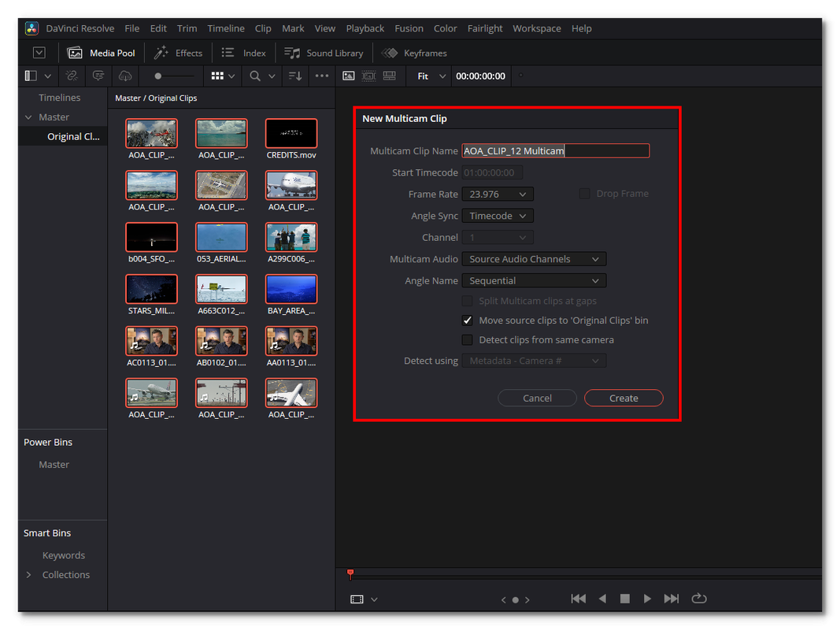Screen dimensions: 840x630
Task: Play the viewer forward
Action: [647, 599]
